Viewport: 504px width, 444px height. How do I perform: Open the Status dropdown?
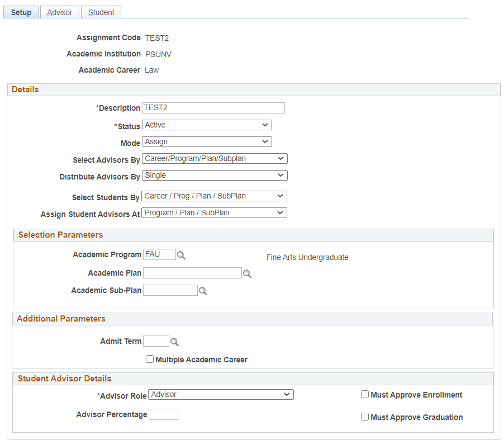[x=207, y=125]
